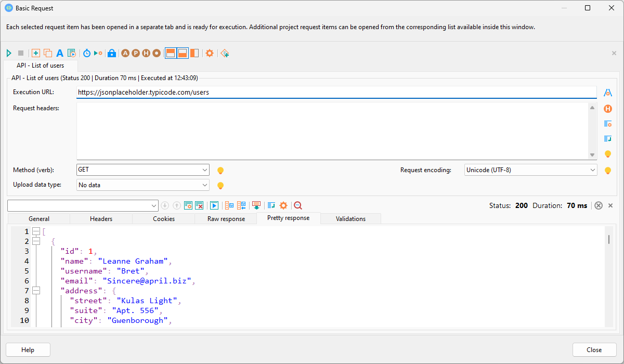Click the play-with-gear run options icon
Screen dimensions: 624x364
[98, 53]
